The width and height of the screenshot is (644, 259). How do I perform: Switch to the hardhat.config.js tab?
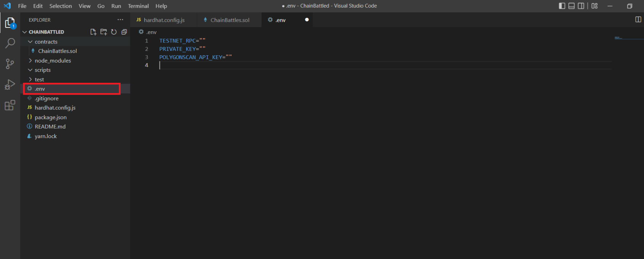point(164,20)
